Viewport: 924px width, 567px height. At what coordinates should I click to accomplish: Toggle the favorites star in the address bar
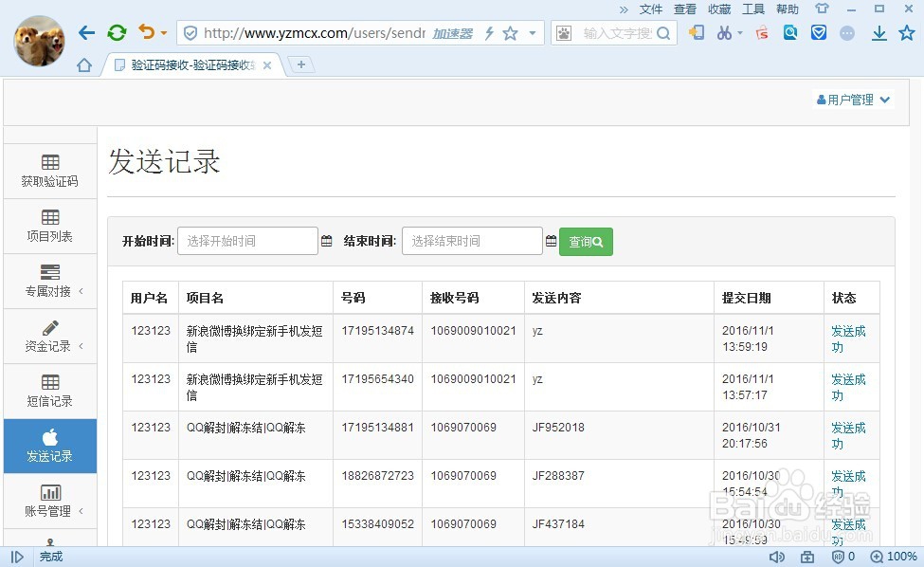510,31
